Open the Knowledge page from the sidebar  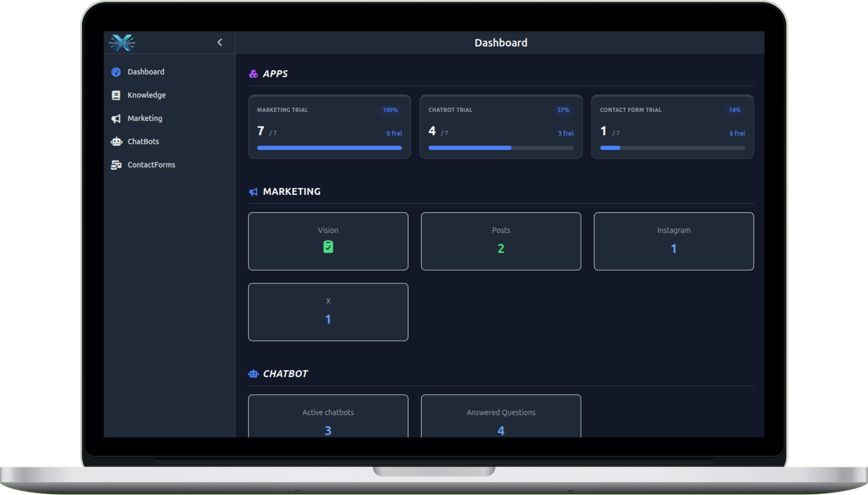(147, 95)
